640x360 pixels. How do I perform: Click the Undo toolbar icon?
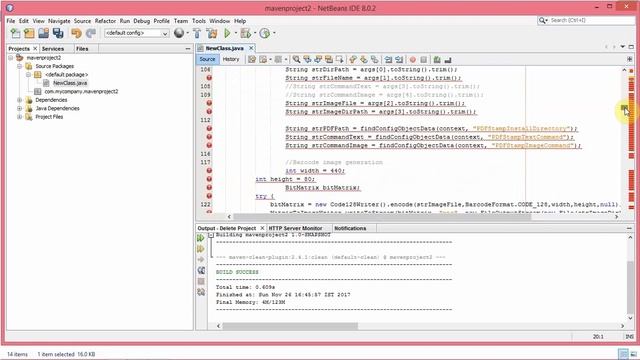tap(76, 33)
